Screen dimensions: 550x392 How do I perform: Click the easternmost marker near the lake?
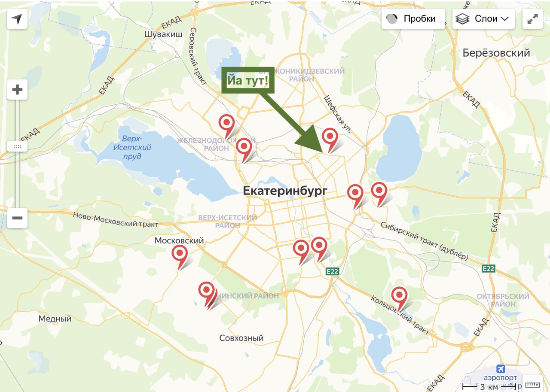(379, 194)
